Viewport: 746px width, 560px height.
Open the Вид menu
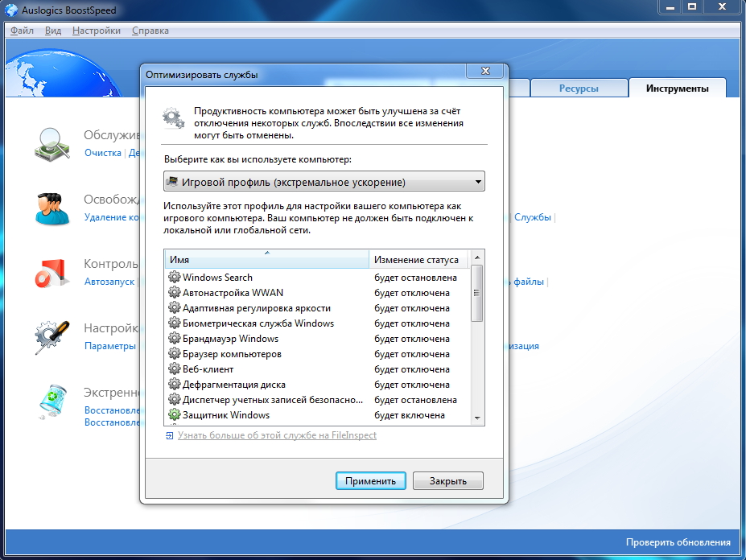[53, 31]
